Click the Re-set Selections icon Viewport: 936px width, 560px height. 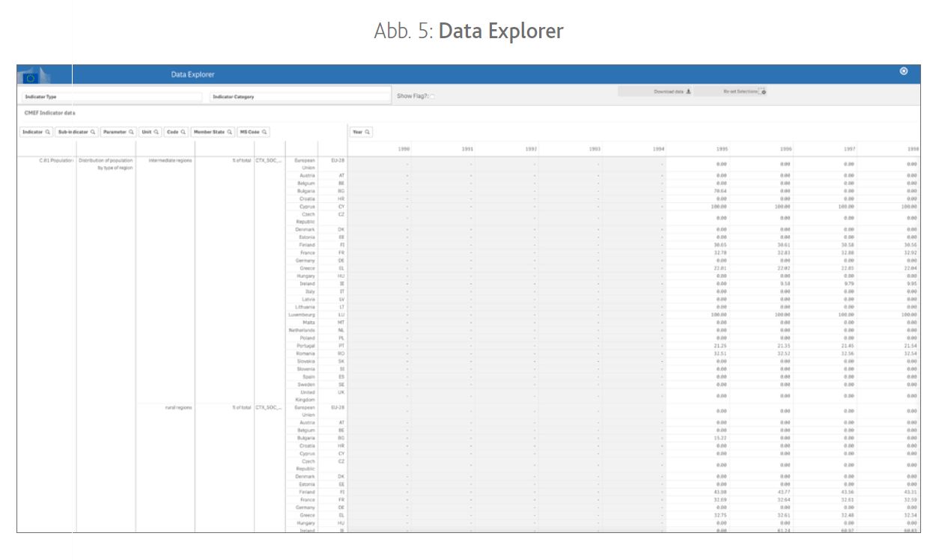click(763, 91)
